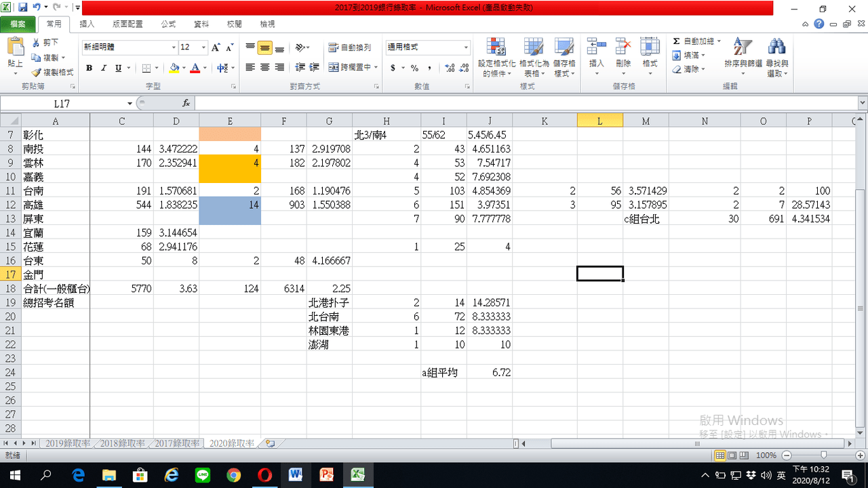Select cell containing 合計(一般櫃台)
The height and width of the screenshot is (488, 868).
56,289
